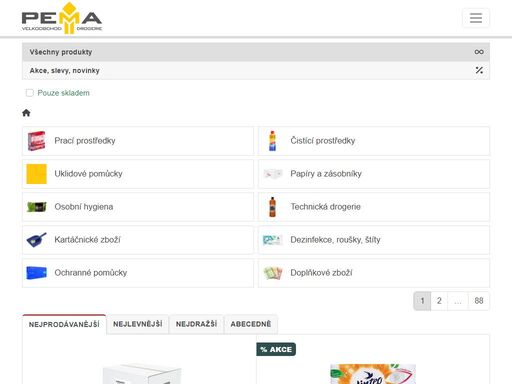Click the Prací prostředky product icon

(36, 141)
